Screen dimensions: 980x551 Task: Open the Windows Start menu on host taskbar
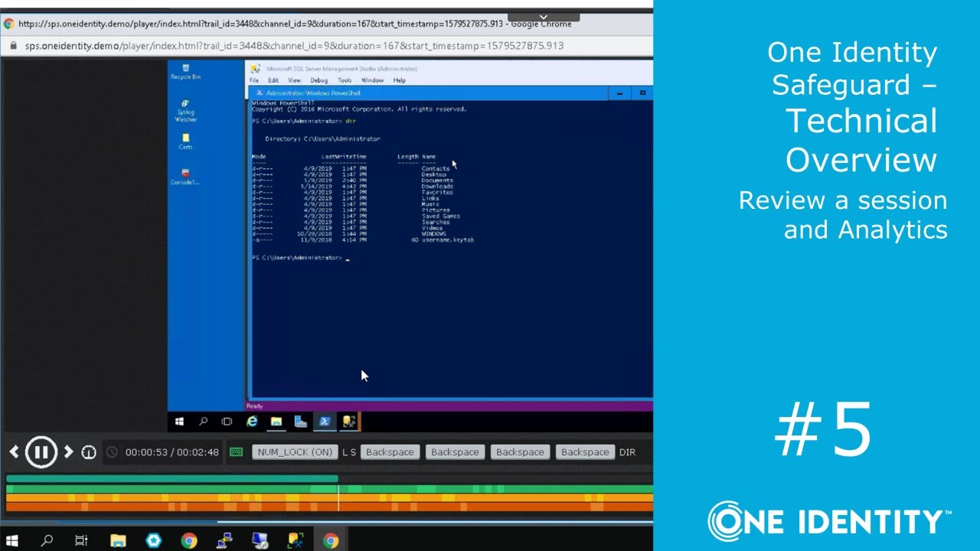(12, 541)
